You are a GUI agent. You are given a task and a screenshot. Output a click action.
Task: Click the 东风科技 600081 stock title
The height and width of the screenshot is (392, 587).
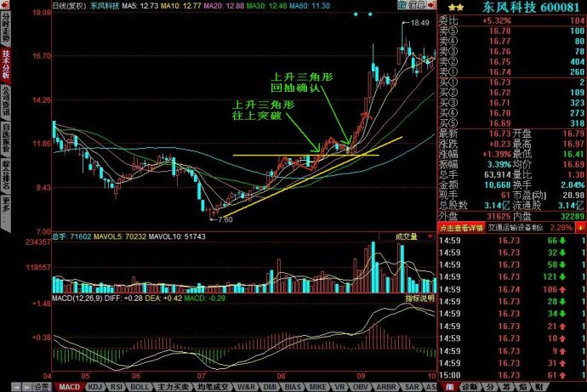(x=531, y=7)
